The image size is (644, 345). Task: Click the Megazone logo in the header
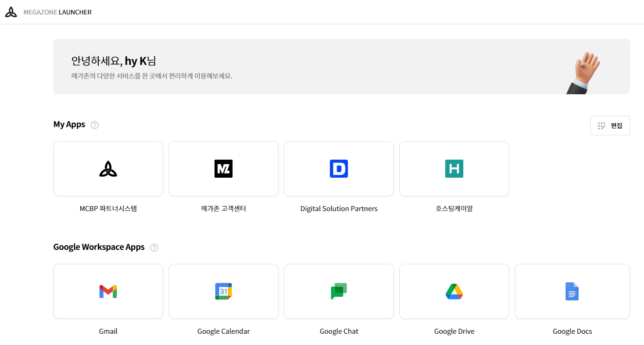point(11,11)
